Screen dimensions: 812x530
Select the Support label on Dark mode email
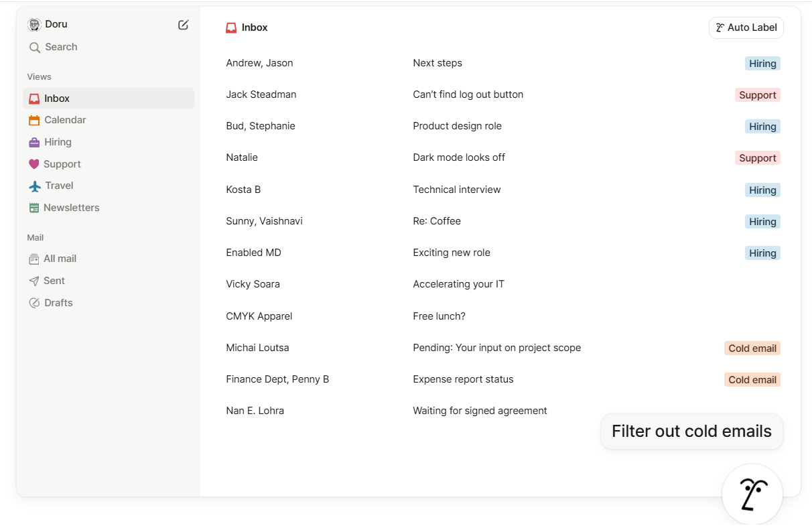[758, 157]
